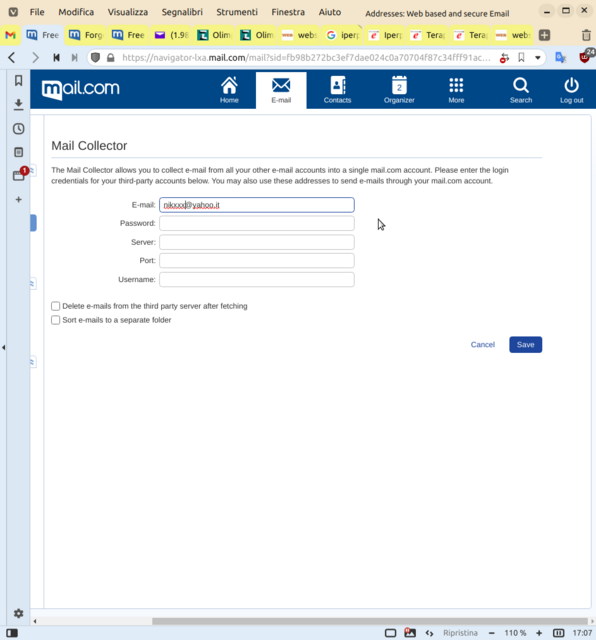
Task: Switch to the Gmail pinned tab
Action: click(11, 35)
